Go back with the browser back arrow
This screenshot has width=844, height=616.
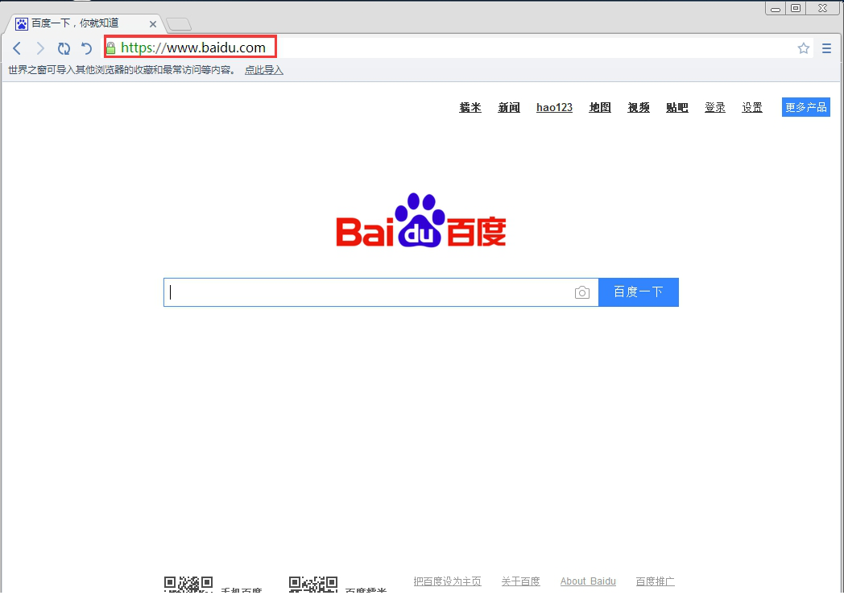pyautogui.click(x=17, y=48)
